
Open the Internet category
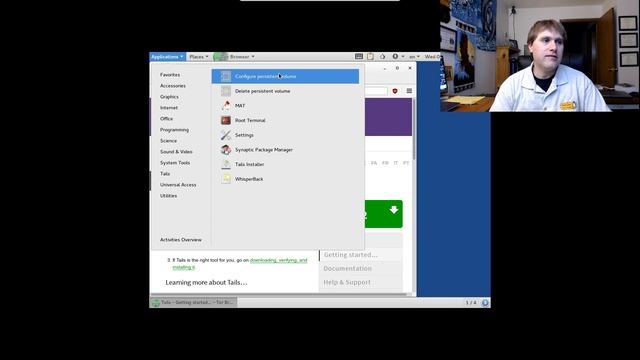coord(169,108)
